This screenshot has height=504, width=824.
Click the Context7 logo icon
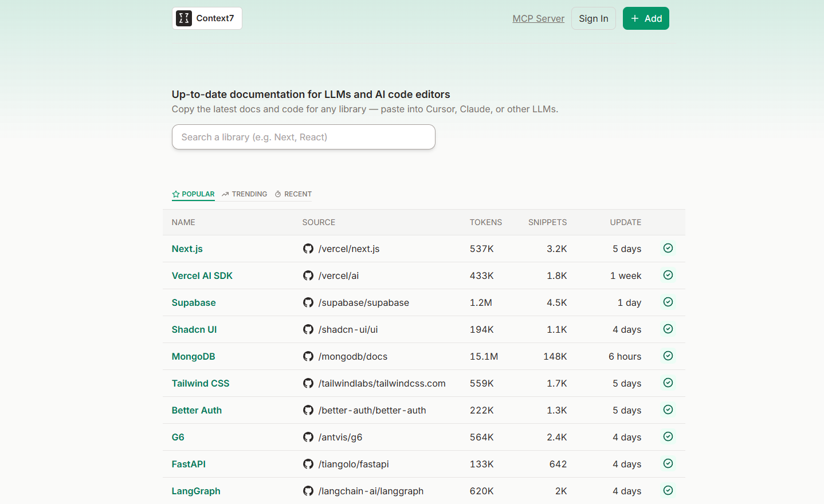pyautogui.click(x=184, y=18)
